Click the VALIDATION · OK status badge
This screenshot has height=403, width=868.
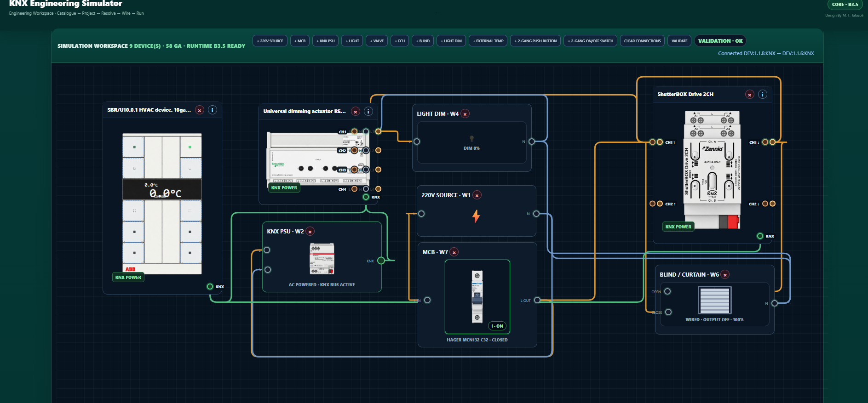[720, 41]
